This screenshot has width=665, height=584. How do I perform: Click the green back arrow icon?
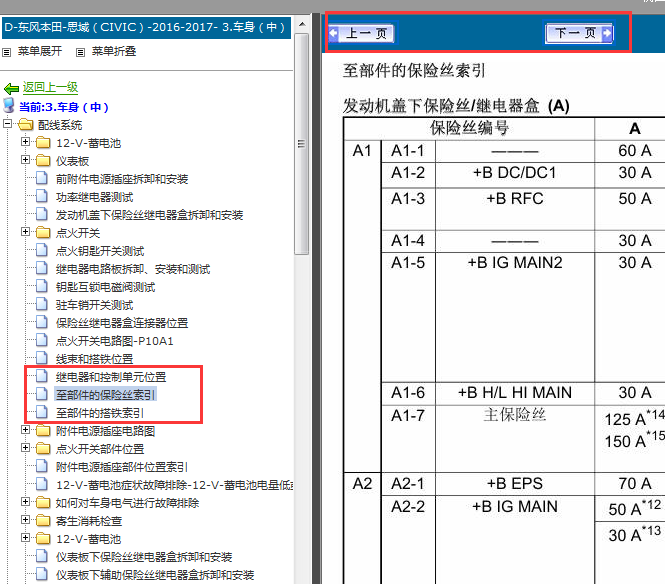tap(11, 89)
